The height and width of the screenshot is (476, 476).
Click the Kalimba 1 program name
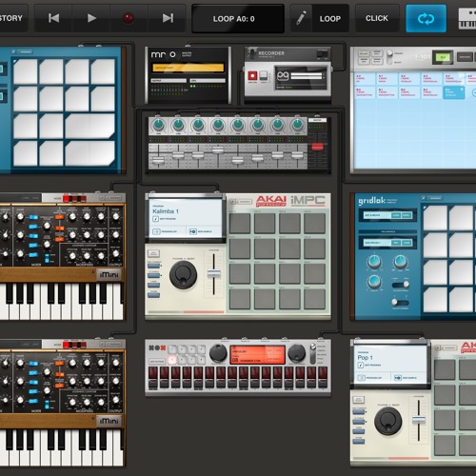pos(166,211)
